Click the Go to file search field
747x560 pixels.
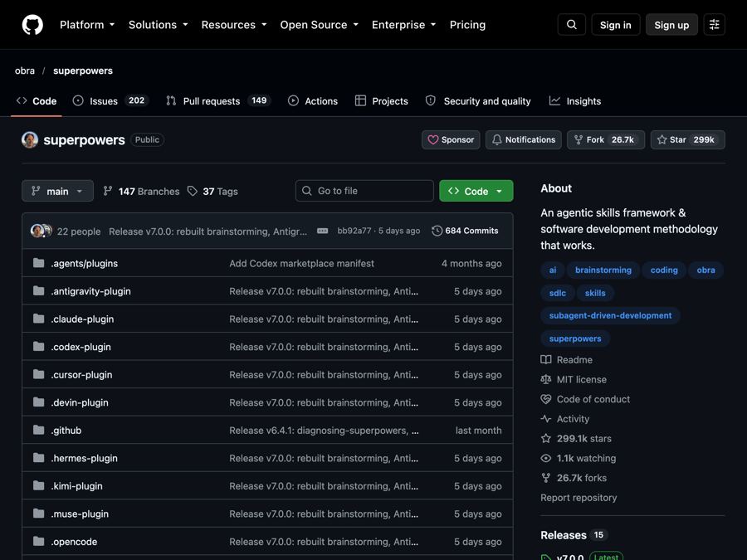click(364, 191)
